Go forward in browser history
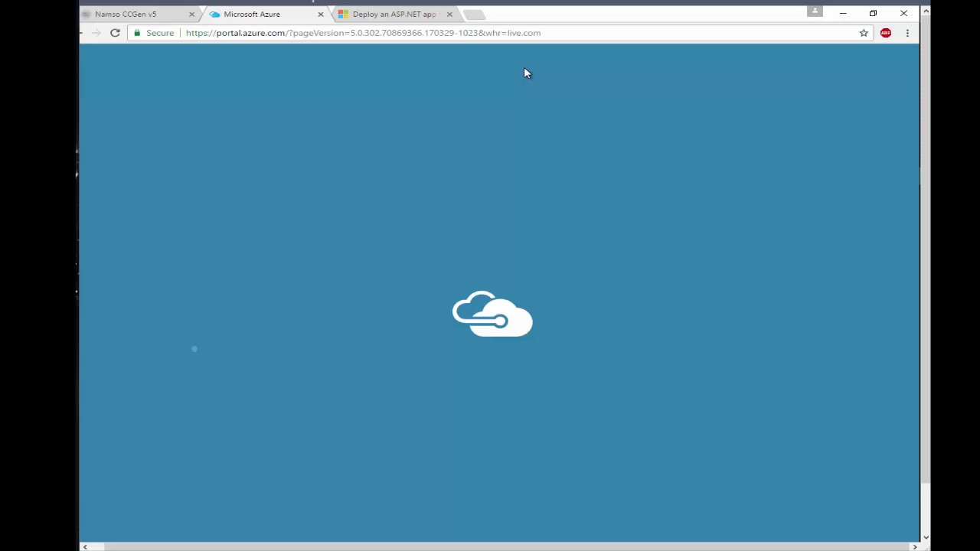The width and height of the screenshot is (980, 551). (96, 33)
